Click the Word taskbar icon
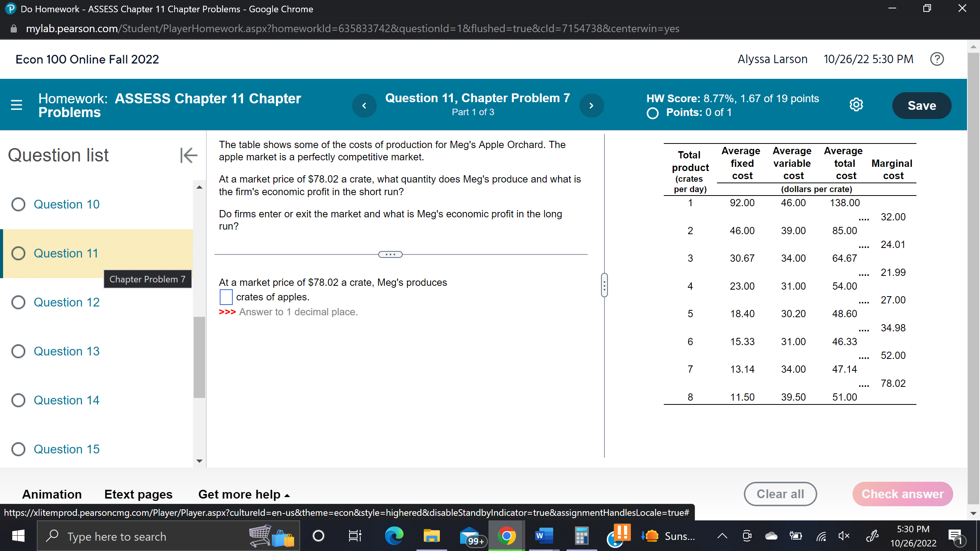Viewport: 980px width, 551px height. (x=544, y=536)
